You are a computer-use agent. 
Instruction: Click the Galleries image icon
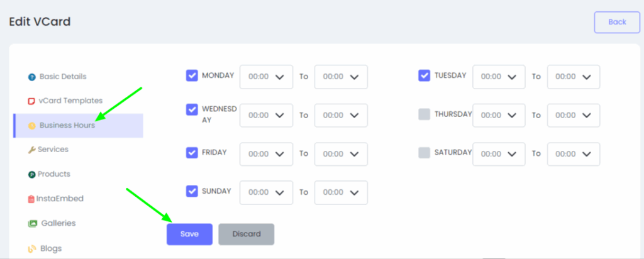(33, 224)
